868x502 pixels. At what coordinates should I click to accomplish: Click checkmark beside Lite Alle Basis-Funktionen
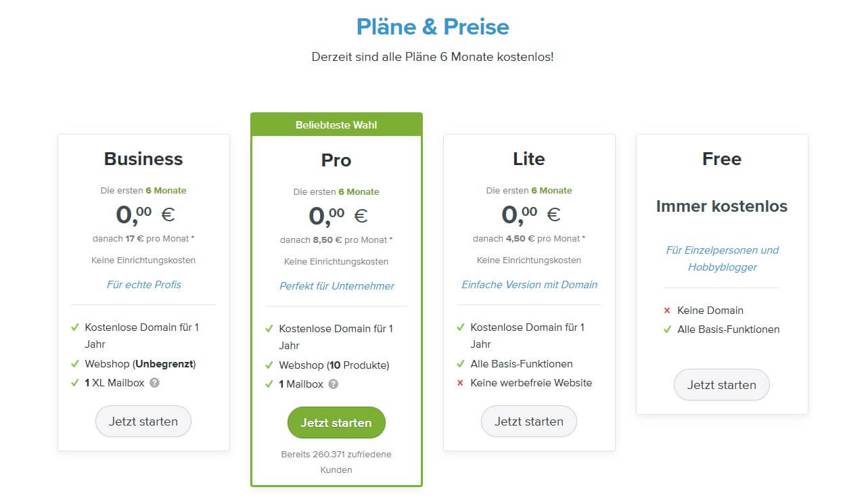460,364
